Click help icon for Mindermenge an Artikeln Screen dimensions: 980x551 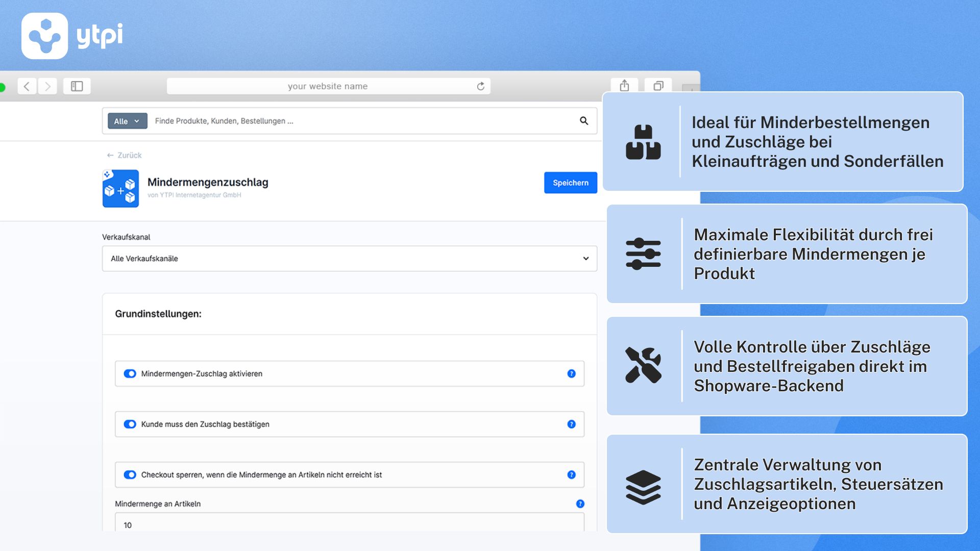coord(580,504)
